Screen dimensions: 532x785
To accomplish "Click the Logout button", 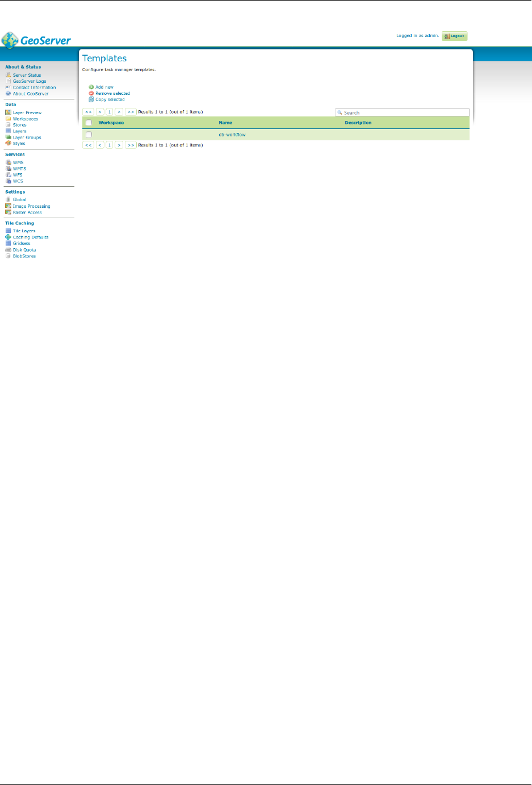I will [x=455, y=36].
